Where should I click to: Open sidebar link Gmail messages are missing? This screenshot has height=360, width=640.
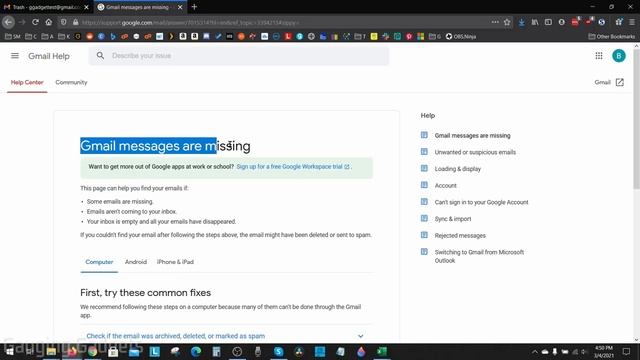click(472, 136)
